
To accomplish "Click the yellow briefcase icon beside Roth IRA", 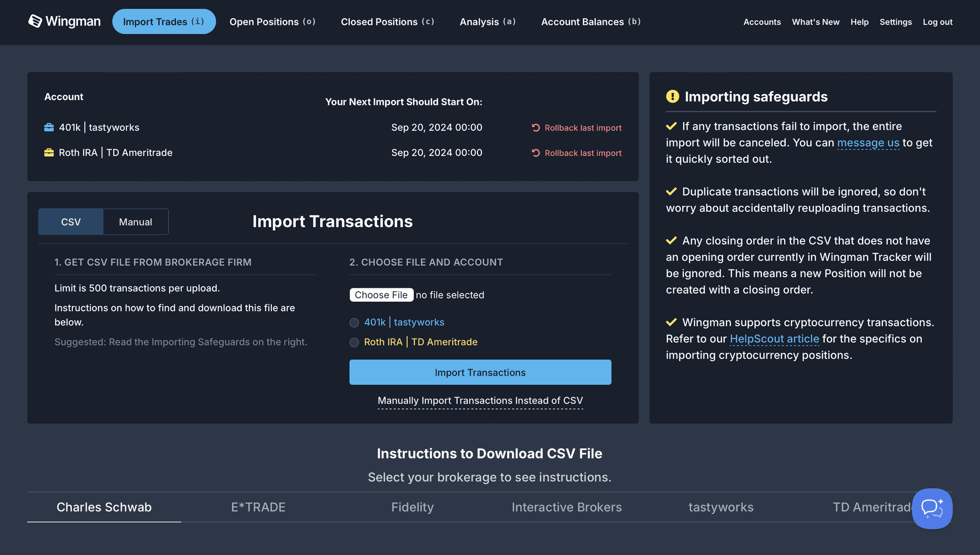I will 48,152.
